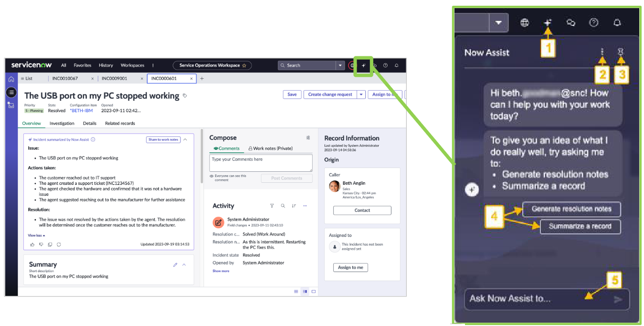Open the search dropdown arrow in workspace header
644x326 pixels.
pos(340,65)
